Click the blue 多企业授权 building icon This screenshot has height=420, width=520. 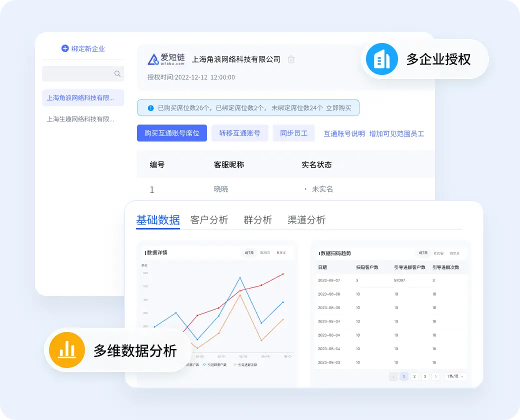tap(381, 59)
